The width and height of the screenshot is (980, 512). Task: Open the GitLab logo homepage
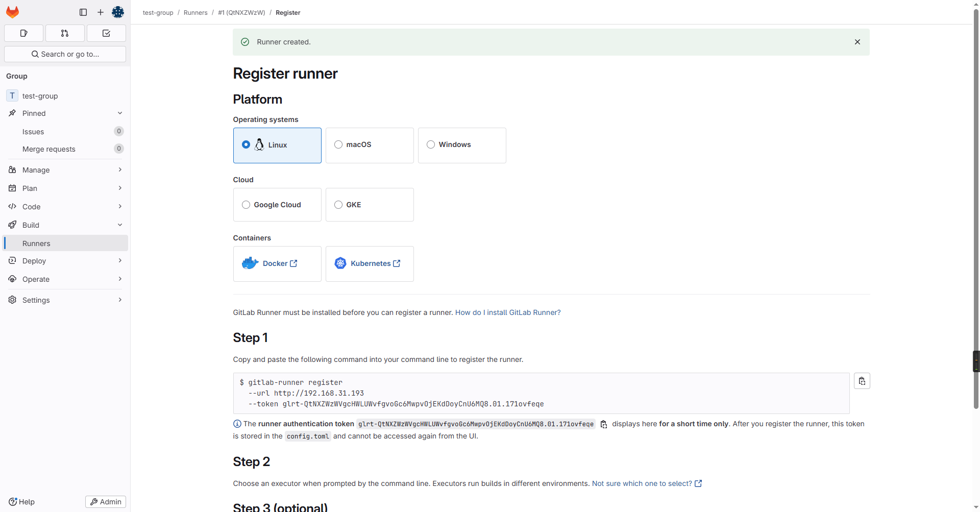(x=12, y=12)
